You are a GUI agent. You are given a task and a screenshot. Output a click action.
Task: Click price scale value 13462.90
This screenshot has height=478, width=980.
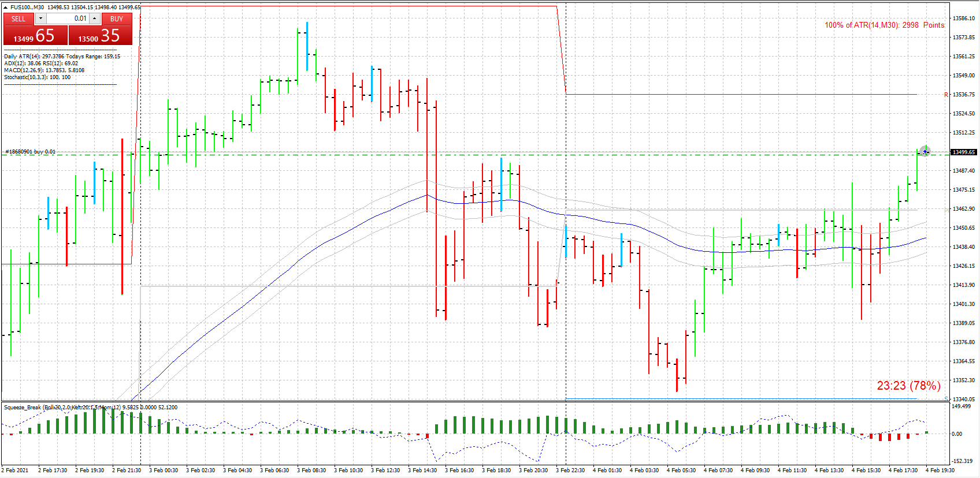[x=964, y=209]
